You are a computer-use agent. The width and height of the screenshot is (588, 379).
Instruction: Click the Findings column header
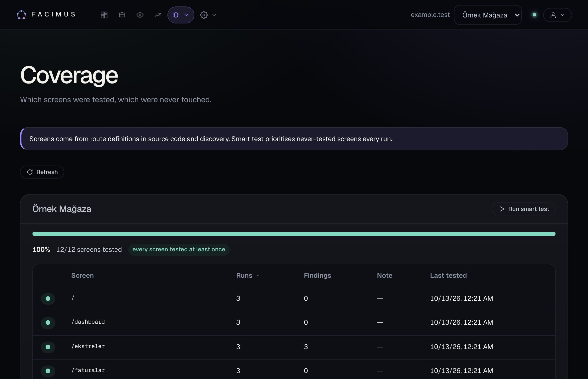point(317,276)
